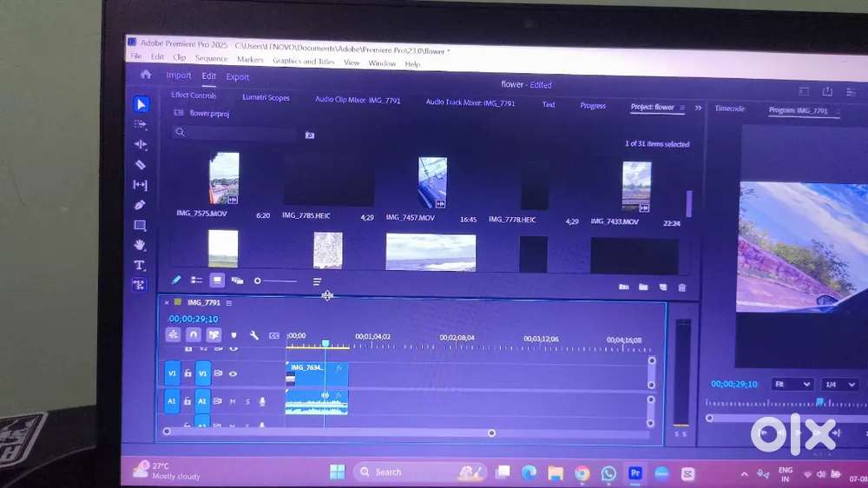Select the Ripple Edit tool
868x488 pixels.
(141, 144)
